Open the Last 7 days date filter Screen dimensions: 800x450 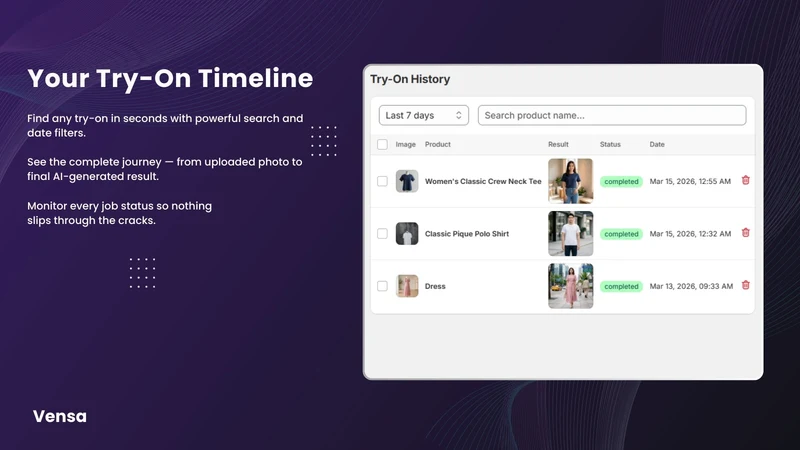coord(423,115)
